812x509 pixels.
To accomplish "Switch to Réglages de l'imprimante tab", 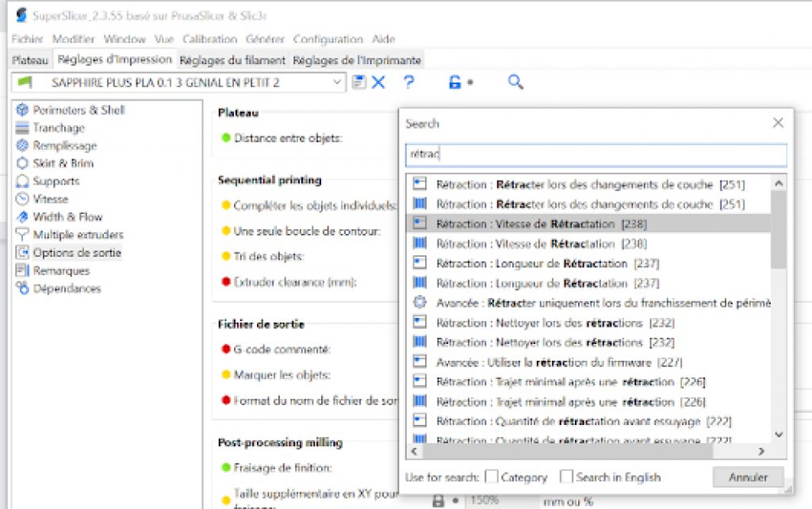I will pos(357,60).
